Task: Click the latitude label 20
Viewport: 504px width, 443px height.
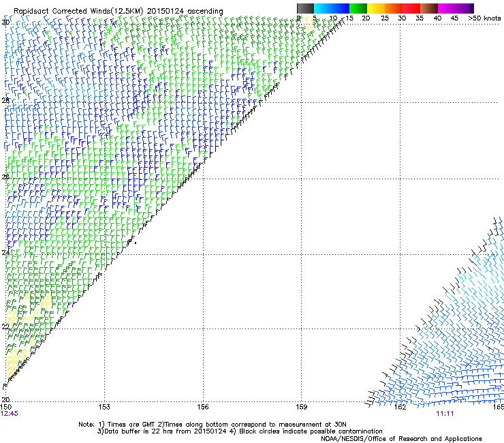Action: (5, 399)
